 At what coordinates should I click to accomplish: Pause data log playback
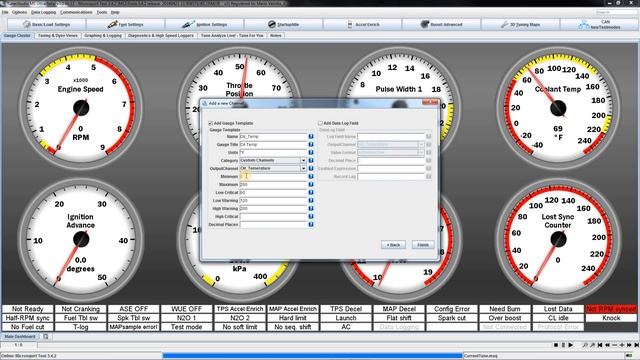[563, 345]
